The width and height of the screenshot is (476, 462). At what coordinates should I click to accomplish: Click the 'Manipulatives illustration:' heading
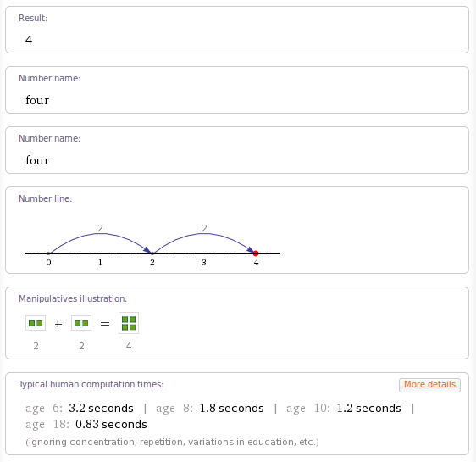coord(73,299)
